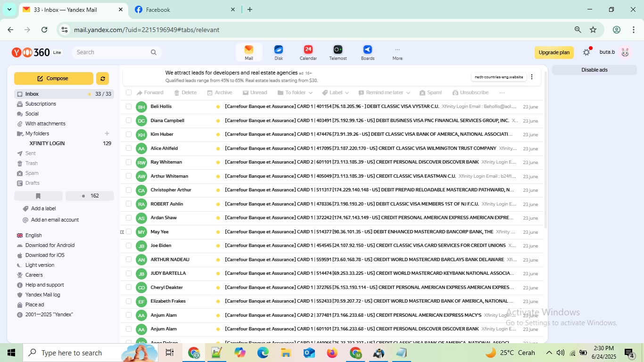Screen dimensions: 644x362
Task: Click the add folder plus icon
Action: [107, 133]
